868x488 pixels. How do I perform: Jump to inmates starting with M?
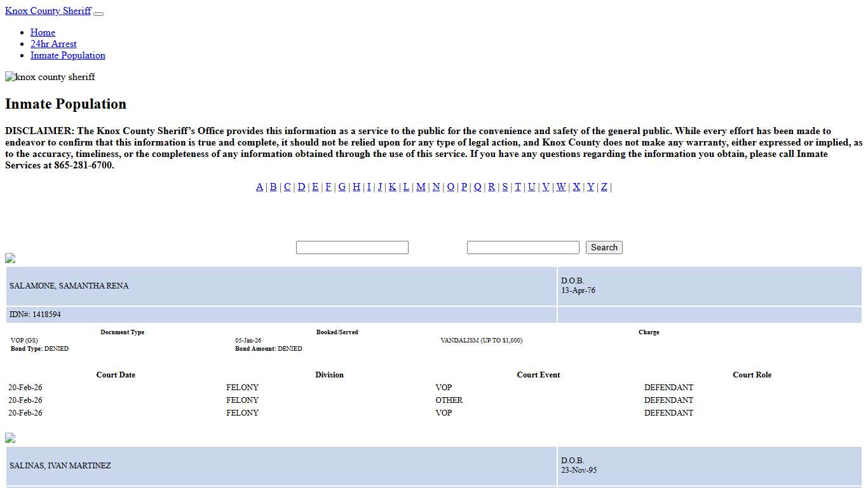(421, 187)
